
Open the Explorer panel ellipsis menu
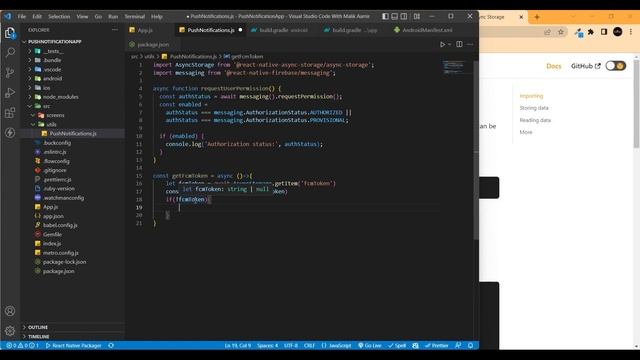(x=115, y=30)
